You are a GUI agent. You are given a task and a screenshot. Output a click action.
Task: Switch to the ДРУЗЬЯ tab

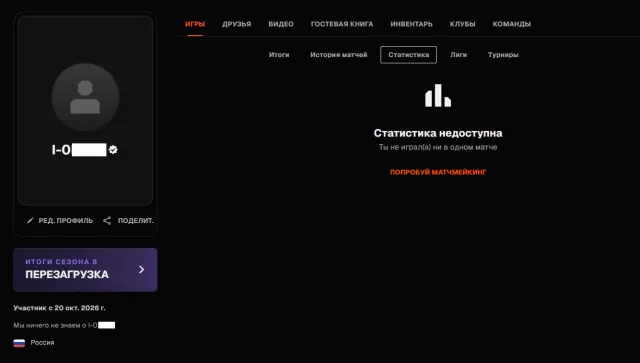[237, 24]
